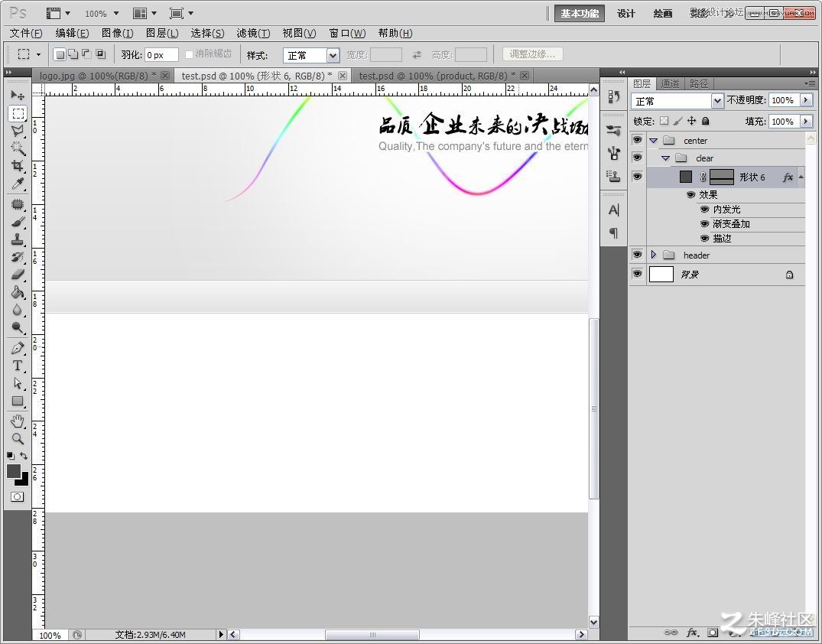
Task: Hide the header layer group
Action: tap(637, 255)
